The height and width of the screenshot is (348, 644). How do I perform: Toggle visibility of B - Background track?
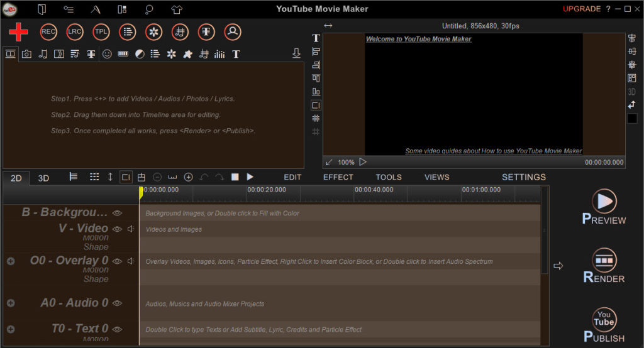click(117, 212)
